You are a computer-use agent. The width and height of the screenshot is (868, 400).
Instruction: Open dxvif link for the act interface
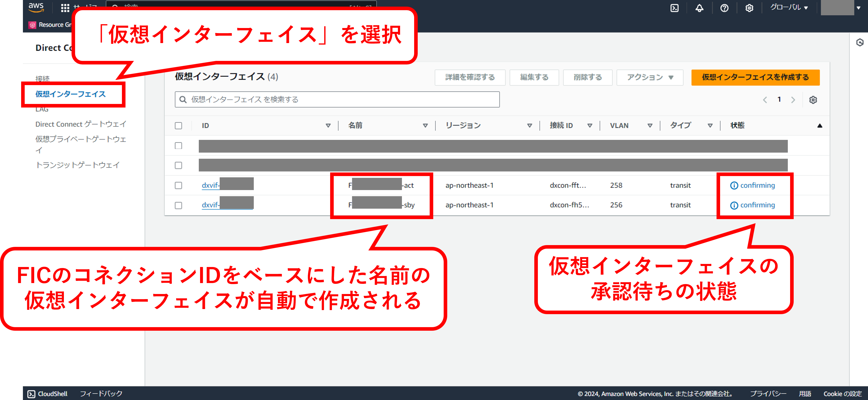[228, 185]
